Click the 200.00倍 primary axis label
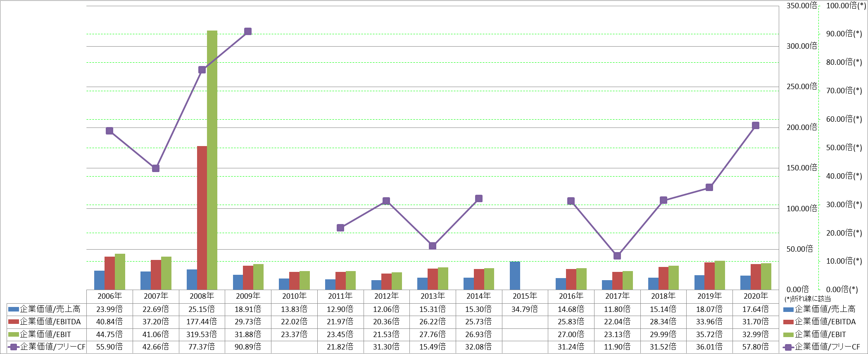The image size is (868, 354). [801, 127]
